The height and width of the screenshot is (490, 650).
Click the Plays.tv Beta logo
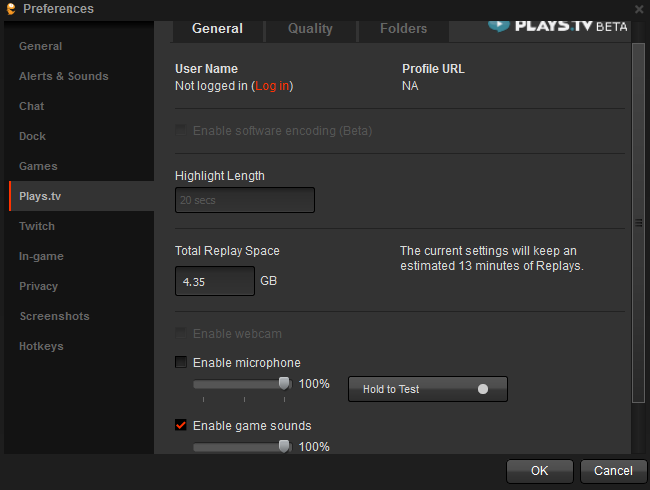(x=558, y=26)
